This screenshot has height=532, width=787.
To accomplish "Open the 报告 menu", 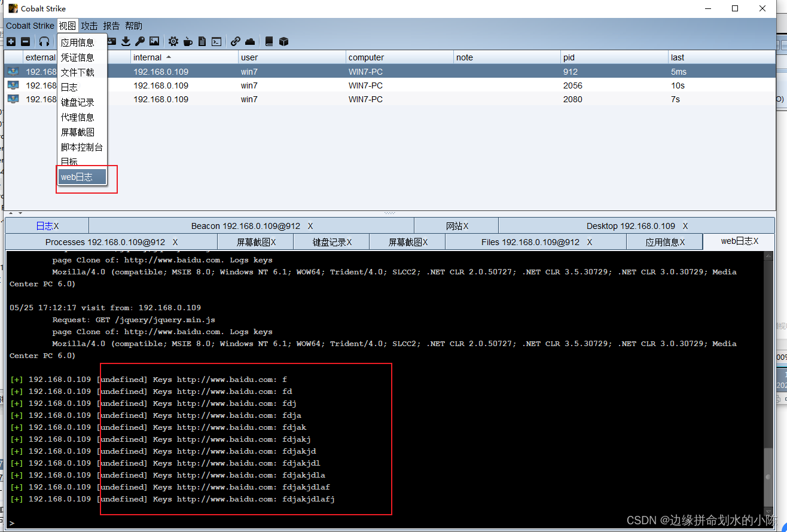I will click(111, 26).
